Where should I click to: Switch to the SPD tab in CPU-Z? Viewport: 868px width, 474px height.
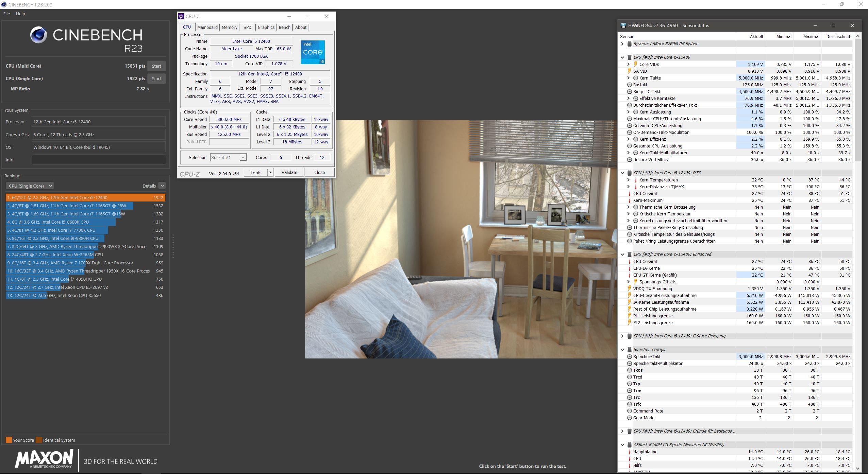[247, 27]
